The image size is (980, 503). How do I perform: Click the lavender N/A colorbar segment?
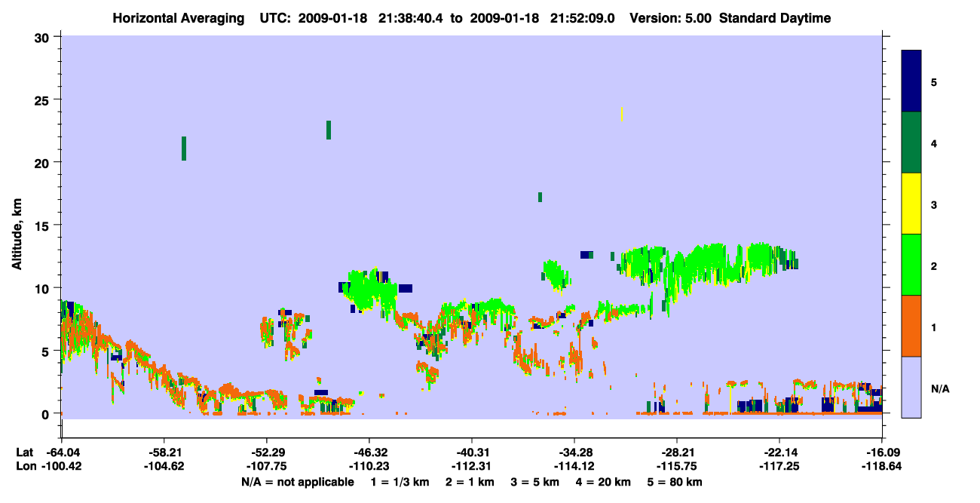pyautogui.click(x=911, y=387)
